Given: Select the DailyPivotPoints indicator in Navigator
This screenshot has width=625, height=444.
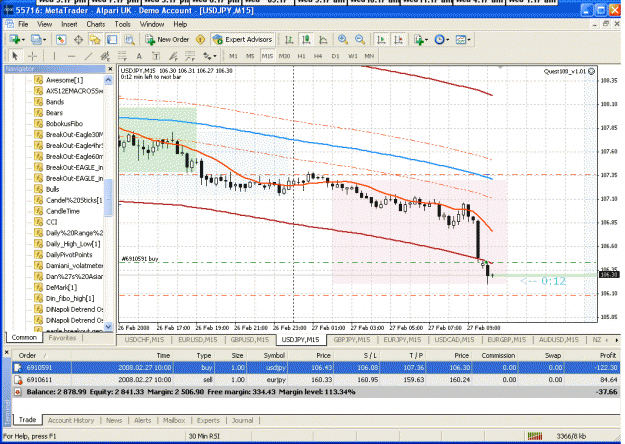Looking at the screenshot, I should (69, 255).
